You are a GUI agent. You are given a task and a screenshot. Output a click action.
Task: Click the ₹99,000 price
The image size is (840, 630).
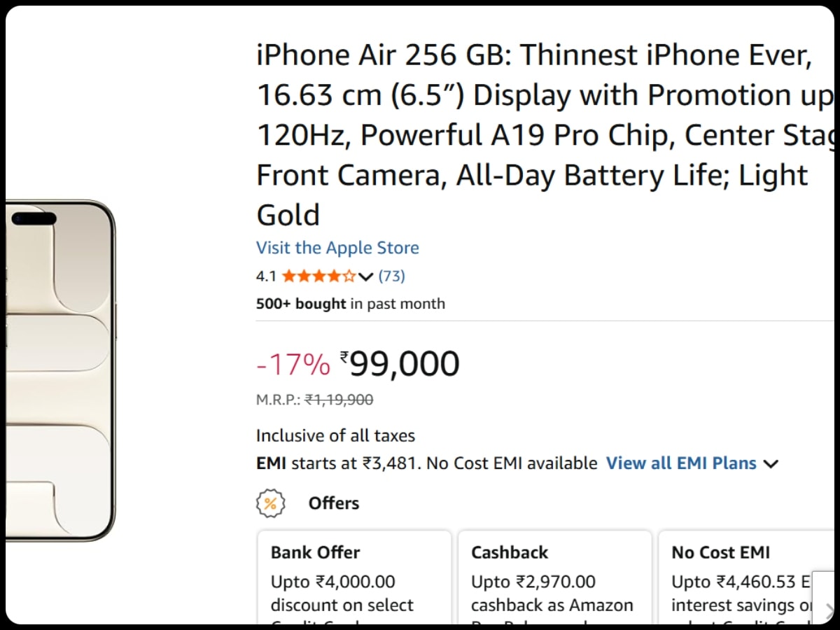[400, 364]
